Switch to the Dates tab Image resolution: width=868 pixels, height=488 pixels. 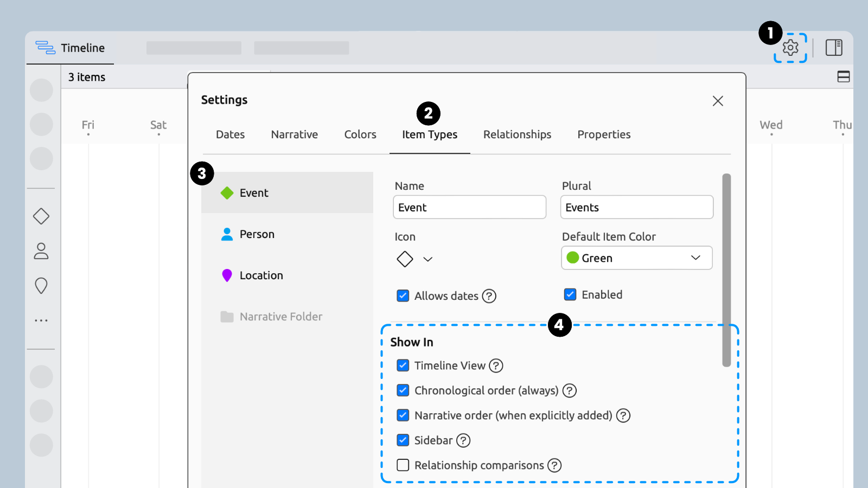tap(230, 134)
